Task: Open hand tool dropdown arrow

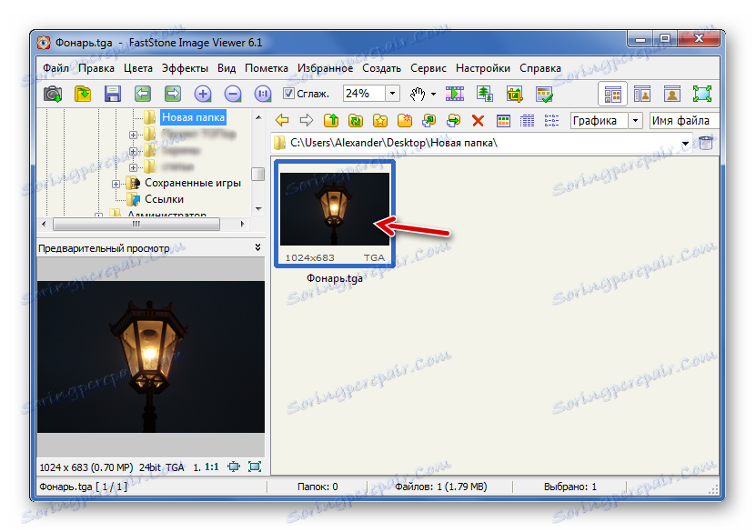Action: click(433, 94)
